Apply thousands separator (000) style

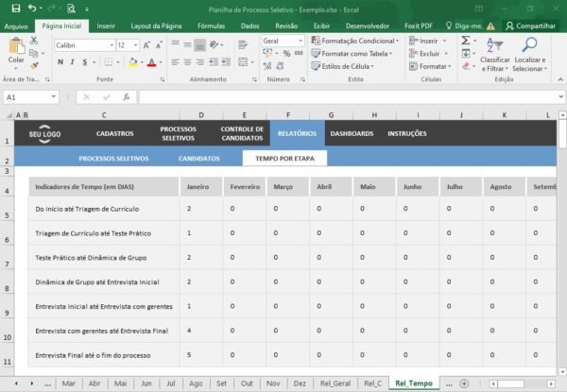(299, 54)
